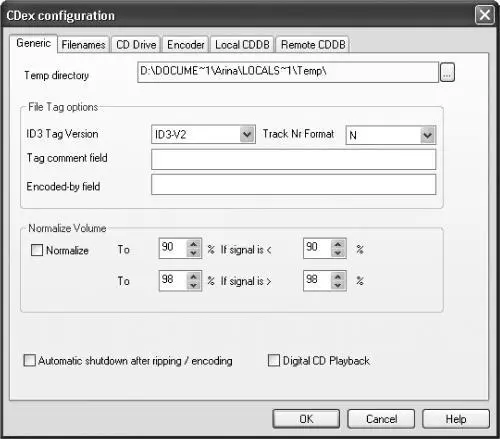Image resolution: width=500 pixels, height=439 pixels.
Task: Open the Filenames tab
Action: coord(83,45)
